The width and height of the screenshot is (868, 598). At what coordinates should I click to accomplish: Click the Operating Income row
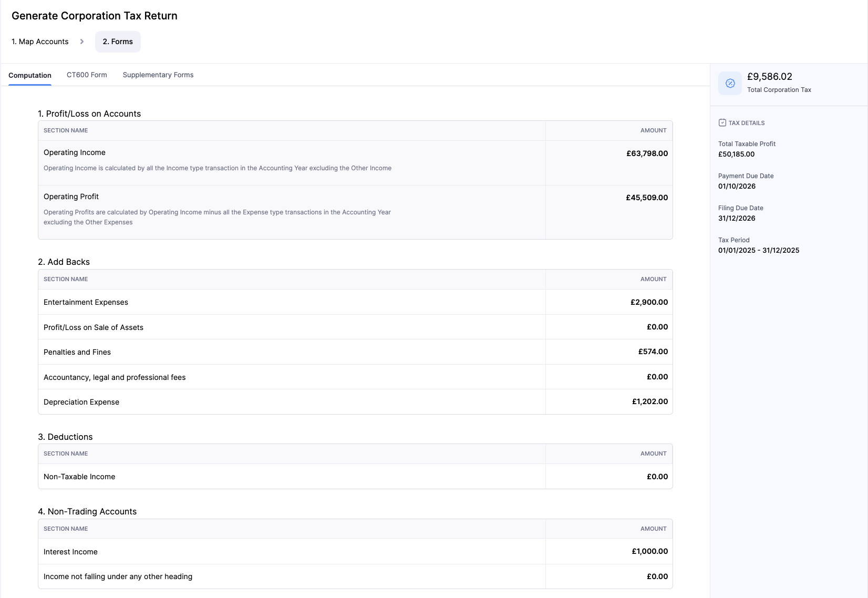[x=75, y=153]
